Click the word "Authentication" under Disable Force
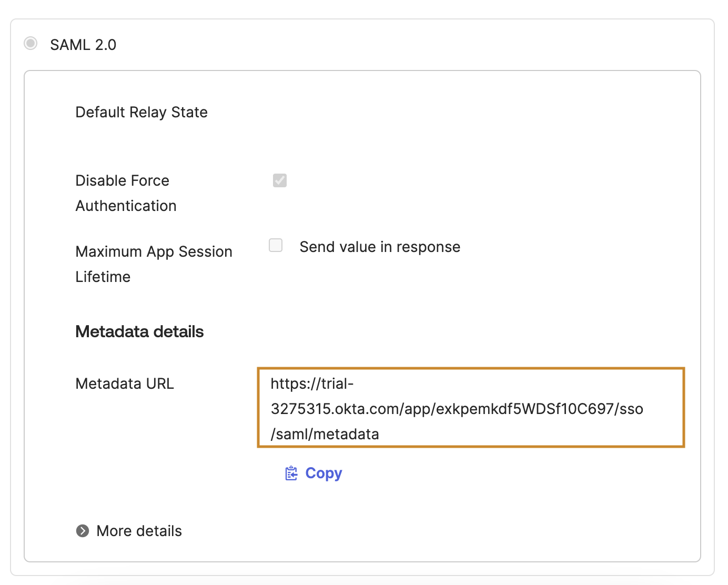The width and height of the screenshot is (728, 585). pos(126,206)
